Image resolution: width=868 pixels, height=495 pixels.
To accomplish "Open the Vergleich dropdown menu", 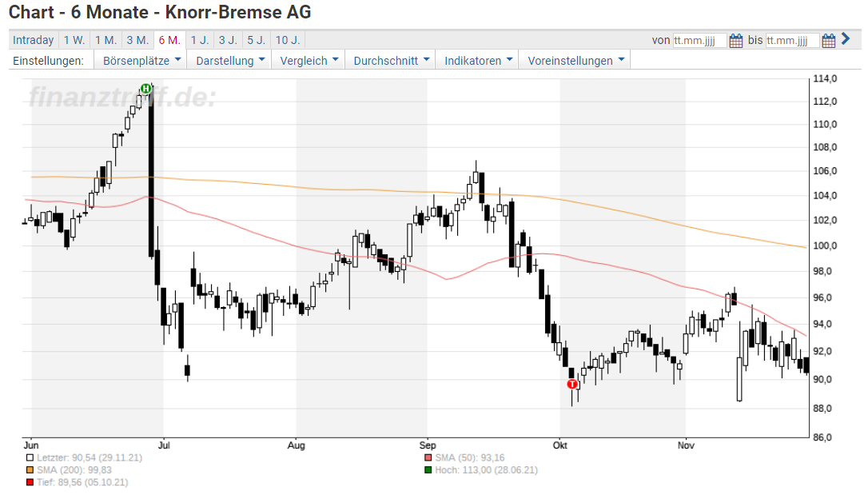I will [x=309, y=60].
